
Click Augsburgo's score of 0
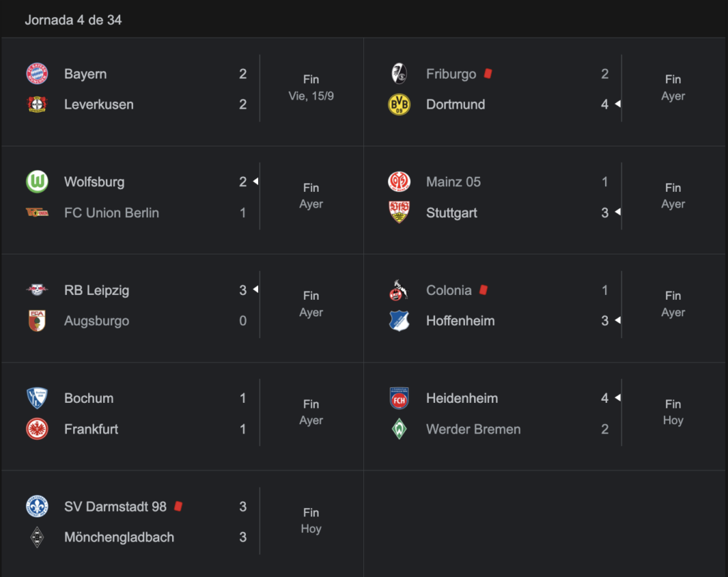click(243, 320)
